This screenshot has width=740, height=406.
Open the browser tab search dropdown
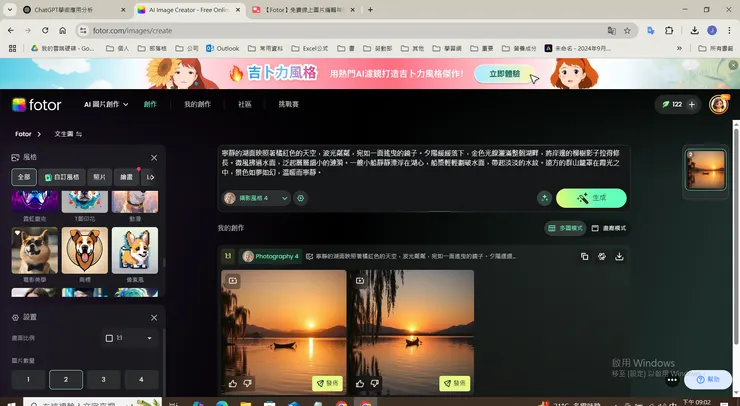(x=9, y=9)
